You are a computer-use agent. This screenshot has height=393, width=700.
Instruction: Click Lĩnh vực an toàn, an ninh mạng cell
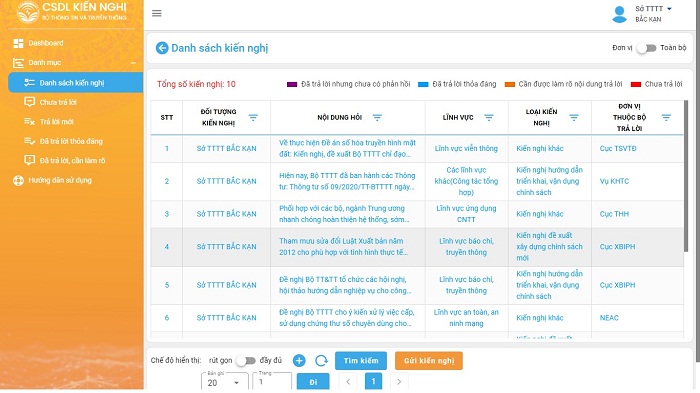[466, 318]
